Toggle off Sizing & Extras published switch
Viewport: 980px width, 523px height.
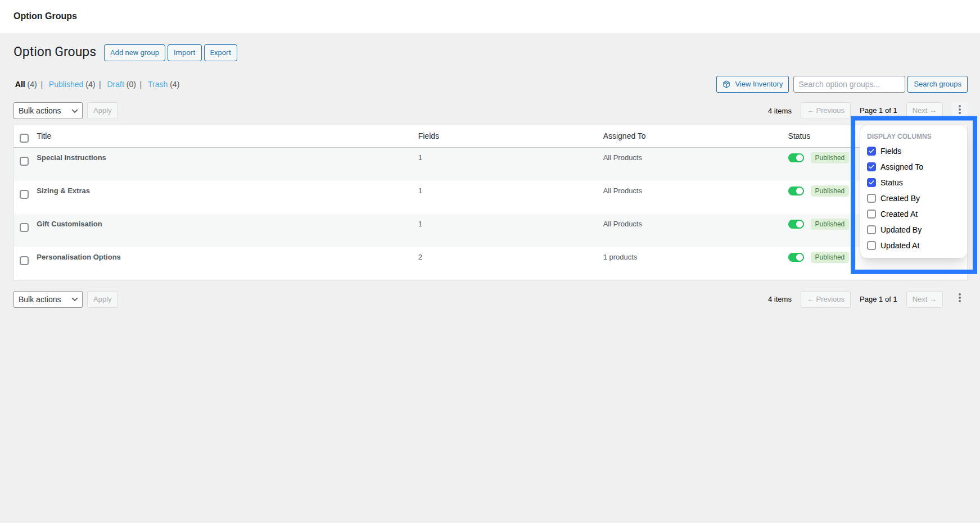click(796, 191)
